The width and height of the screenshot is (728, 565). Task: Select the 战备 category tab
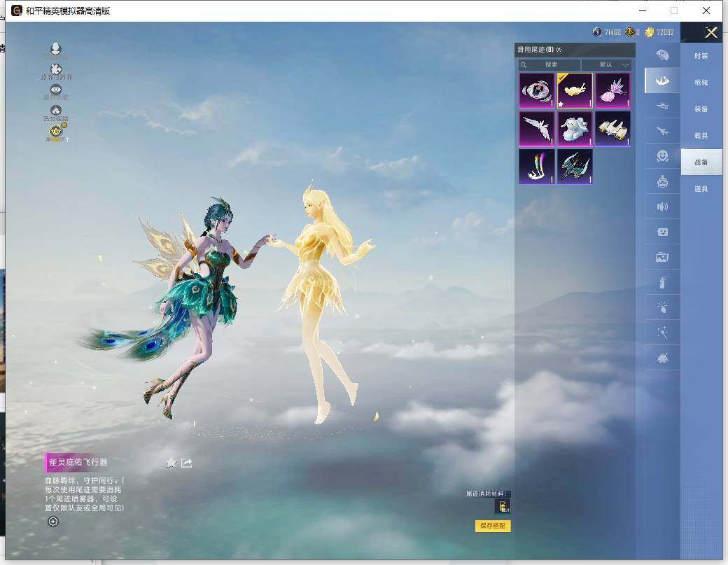click(701, 162)
